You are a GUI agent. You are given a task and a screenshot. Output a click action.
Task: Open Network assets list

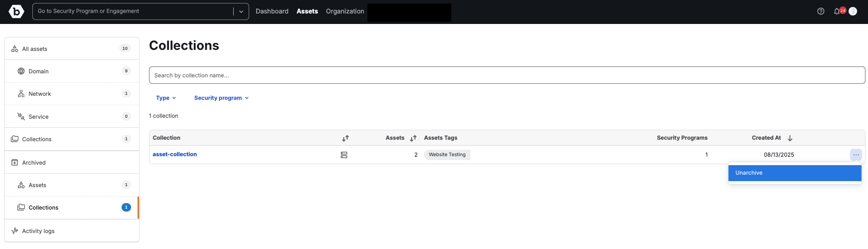(72, 94)
